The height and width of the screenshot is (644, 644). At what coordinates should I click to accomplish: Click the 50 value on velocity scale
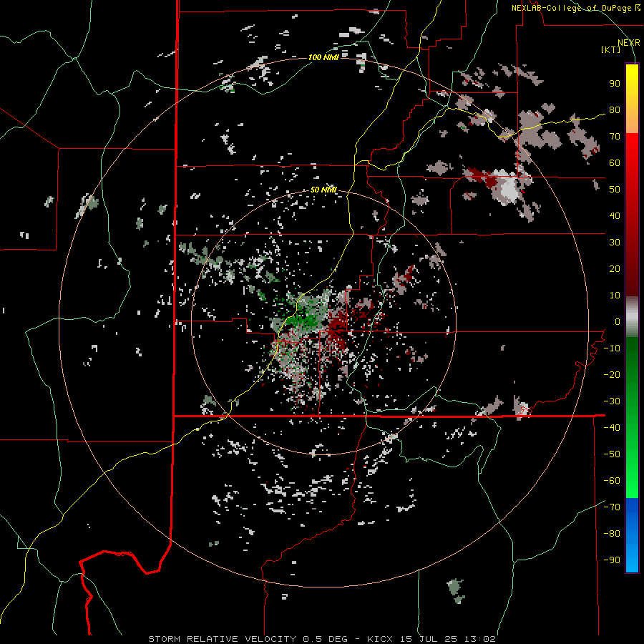pos(615,190)
